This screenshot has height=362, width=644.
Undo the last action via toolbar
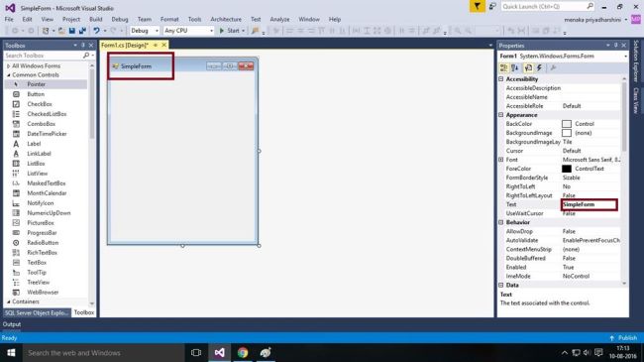click(96, 31)
